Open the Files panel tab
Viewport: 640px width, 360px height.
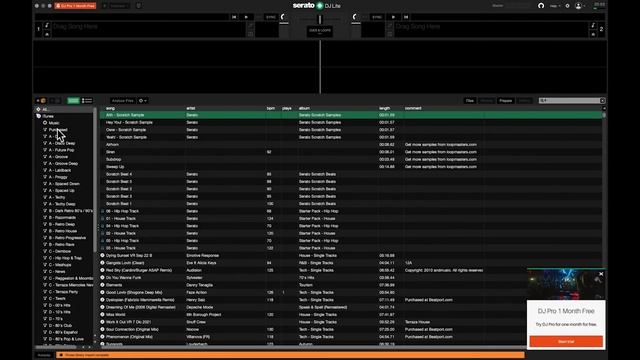click(470, 100)
